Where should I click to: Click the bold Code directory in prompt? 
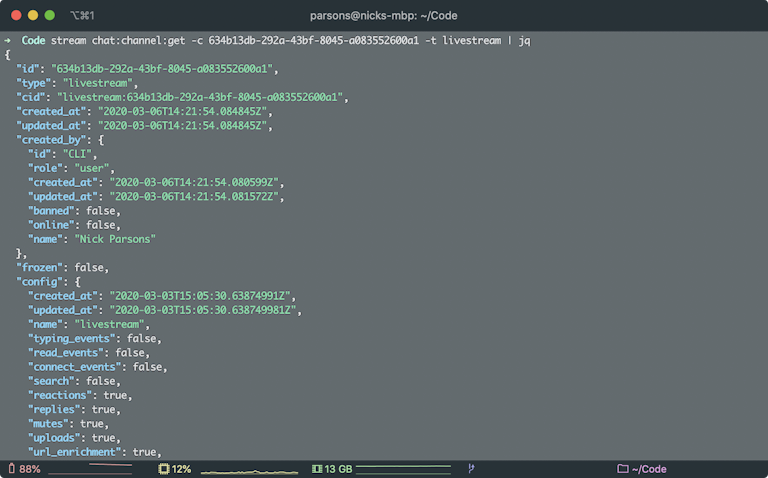(x=33, y=41)
